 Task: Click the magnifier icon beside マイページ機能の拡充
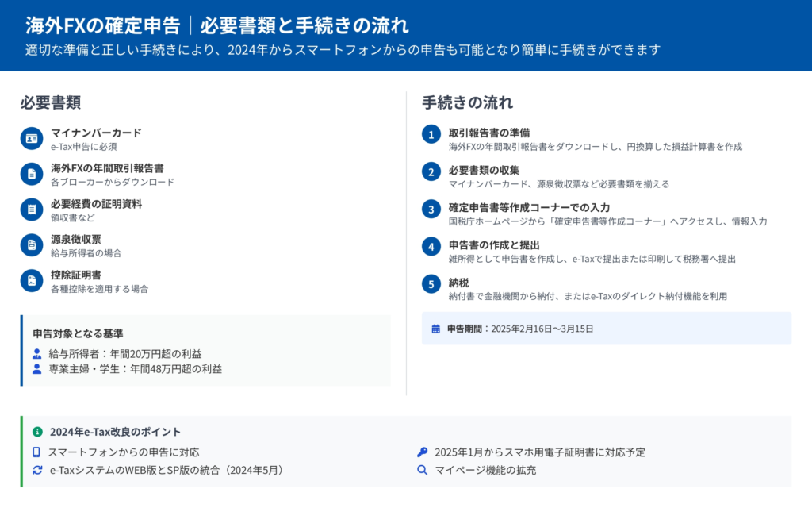click(423, 470)
